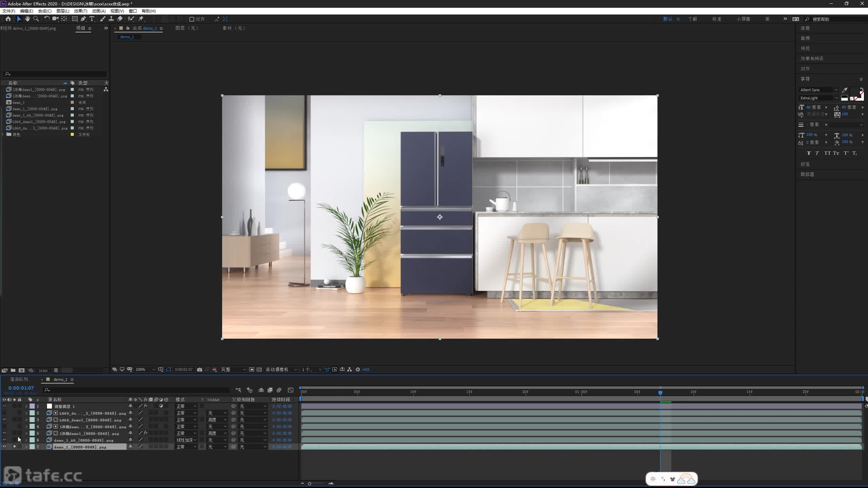Expand layer 1 调整图层 properties
This screenshot has width=868, height=488.
pyautogui.click(x=26, y=406)
